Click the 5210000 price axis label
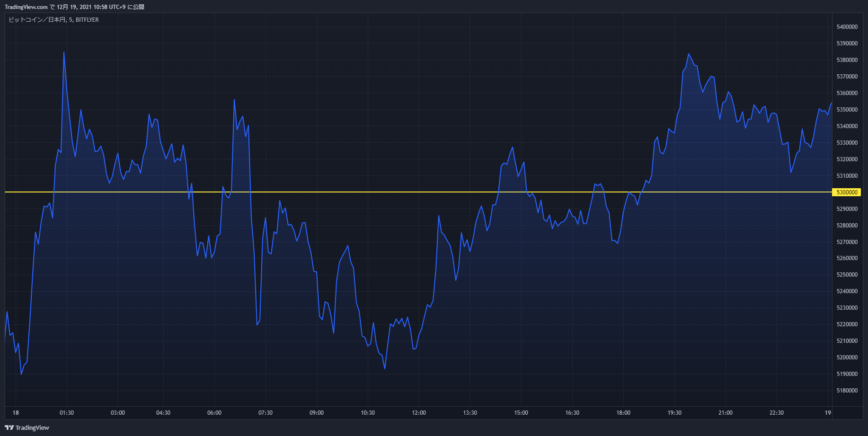Viewport: 868px width, 436px height. pyautogui.click(x=847, y=341)
